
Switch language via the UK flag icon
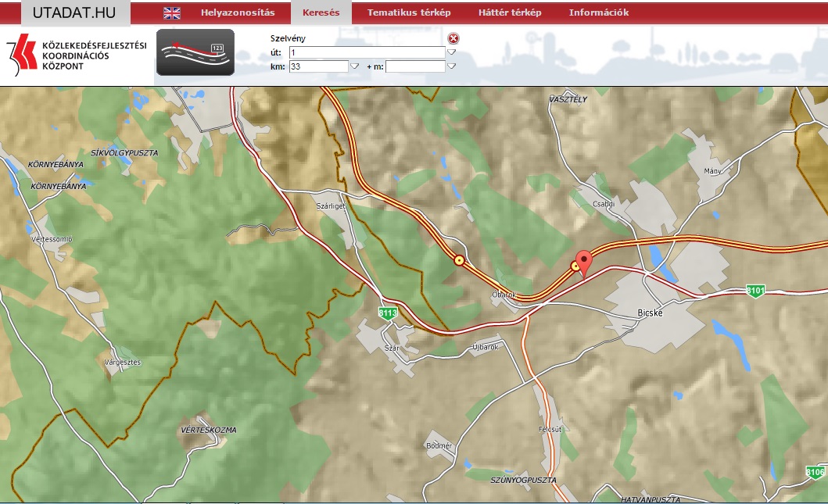171,13
